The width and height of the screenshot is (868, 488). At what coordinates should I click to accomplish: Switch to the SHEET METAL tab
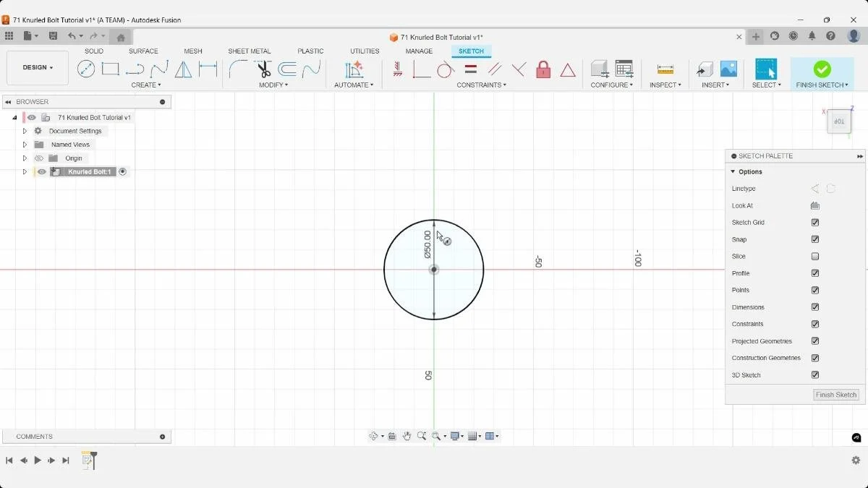[x=250, y=51]
